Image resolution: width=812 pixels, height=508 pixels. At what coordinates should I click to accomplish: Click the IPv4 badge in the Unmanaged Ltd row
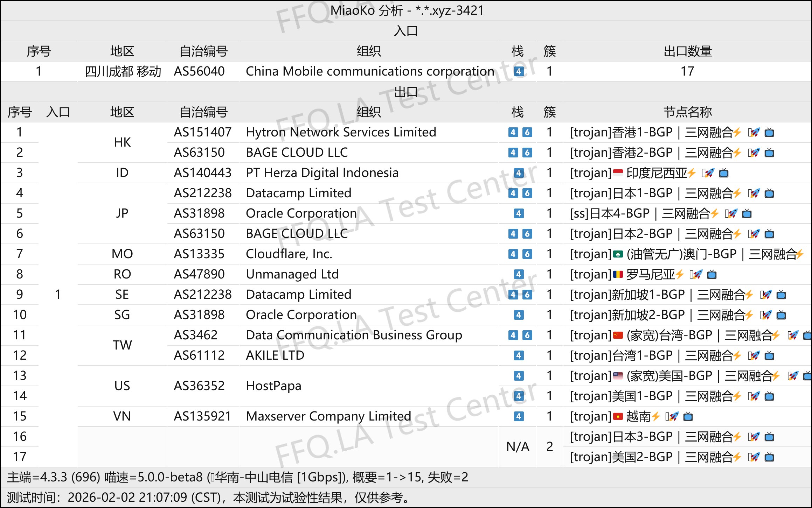pos(519,274)
